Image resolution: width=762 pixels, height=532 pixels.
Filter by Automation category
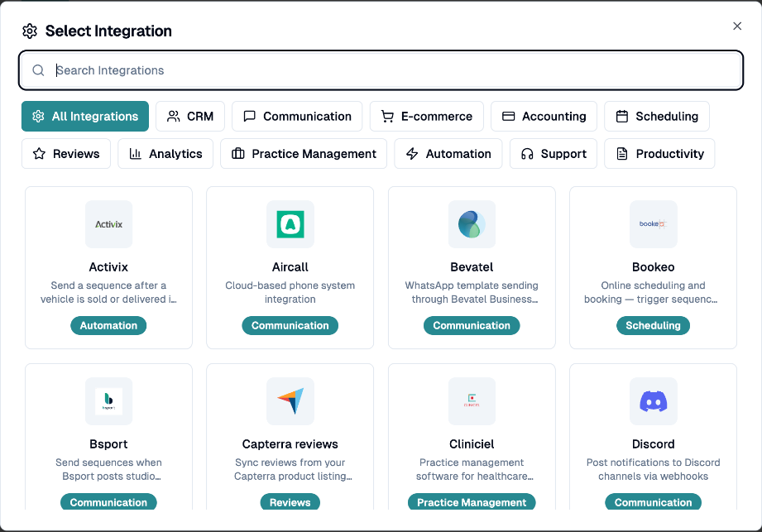448,154
